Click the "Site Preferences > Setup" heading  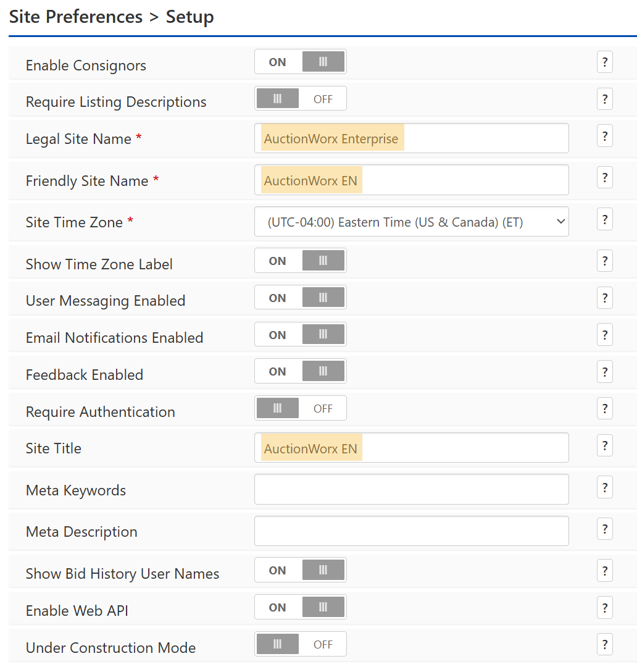pos(111,17)
